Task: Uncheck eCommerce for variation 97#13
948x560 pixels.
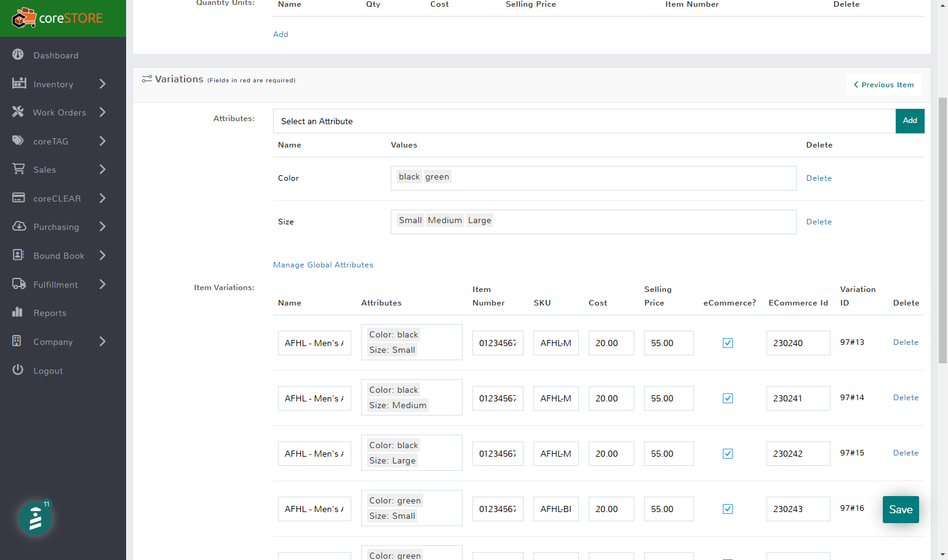Action: coord(728,343)
